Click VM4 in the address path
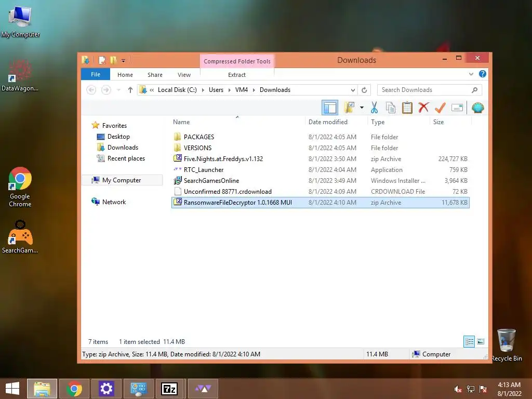 click(241, 90)
